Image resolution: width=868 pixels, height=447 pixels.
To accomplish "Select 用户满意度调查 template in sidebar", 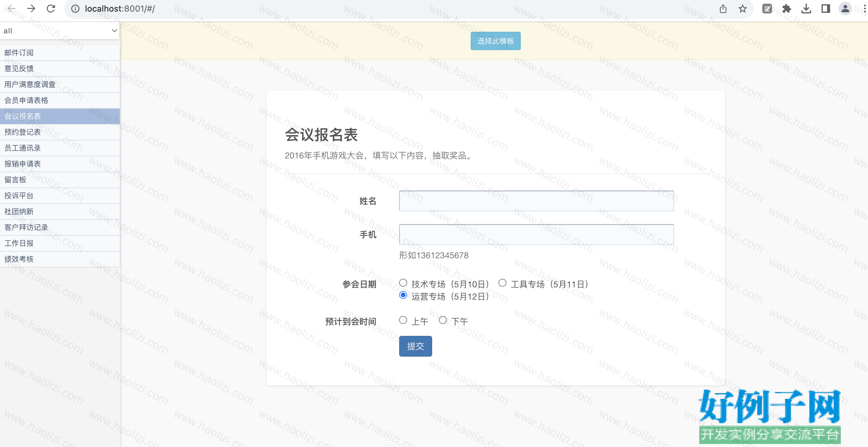I will [x=60, y=85].
